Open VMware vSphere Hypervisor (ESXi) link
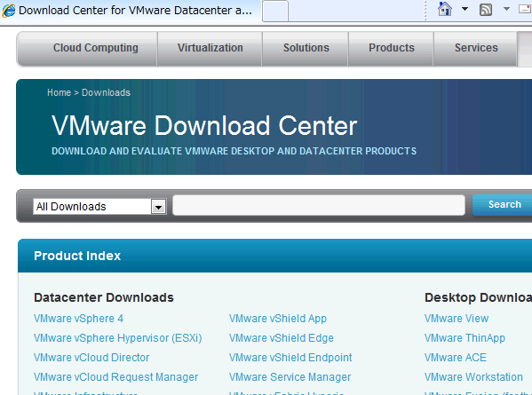 click(x=118, y=338)
